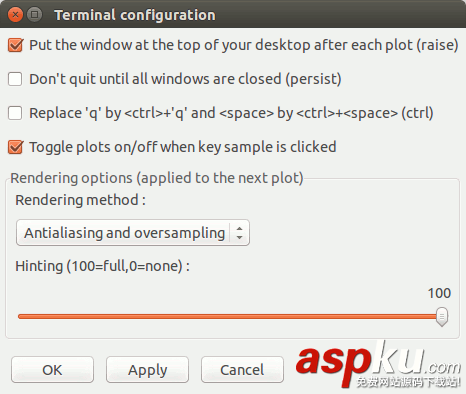This screenshot has width=466, height=394.
Task: Close the Terminal configuration window
Action: pos(15,15)
